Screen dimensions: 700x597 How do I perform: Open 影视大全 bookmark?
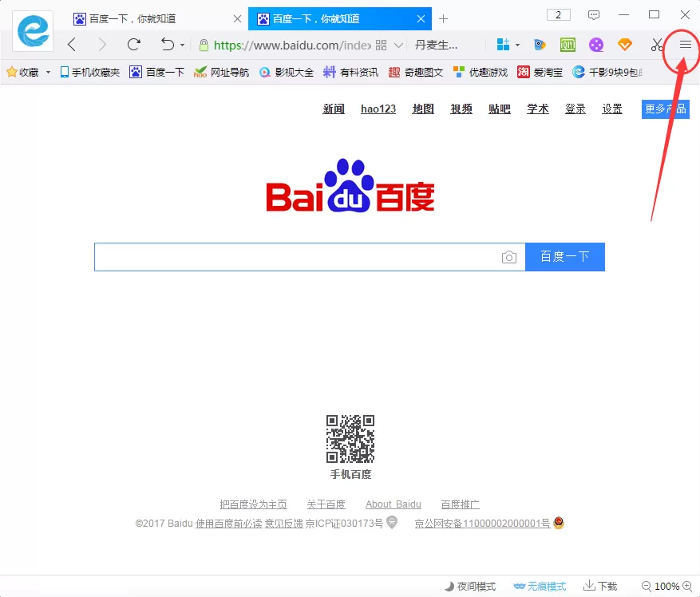pyautogui.click(x=287, y=72)
